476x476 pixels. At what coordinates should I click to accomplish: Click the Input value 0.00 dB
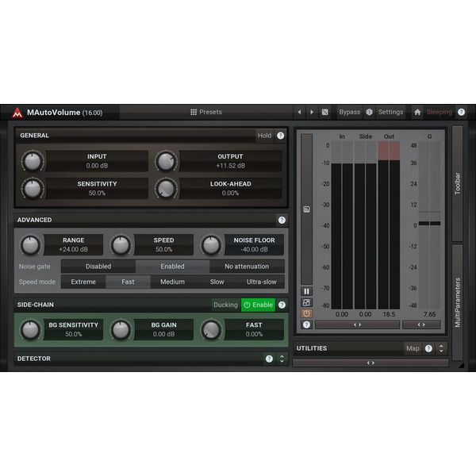[97, 166]
